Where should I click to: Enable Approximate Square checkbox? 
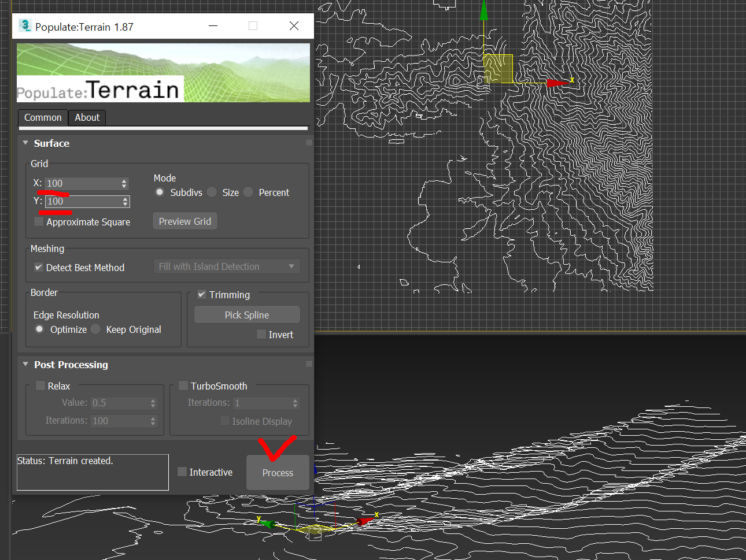[x=39, y=221]
